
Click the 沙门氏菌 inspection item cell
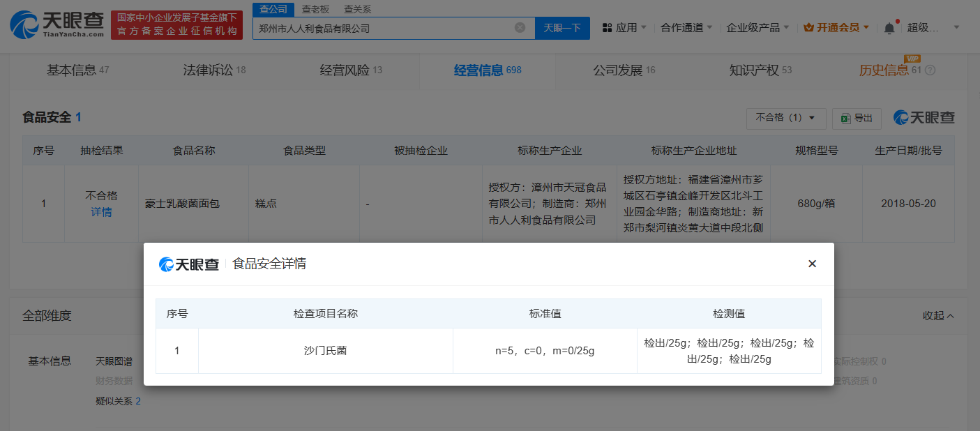326,351
